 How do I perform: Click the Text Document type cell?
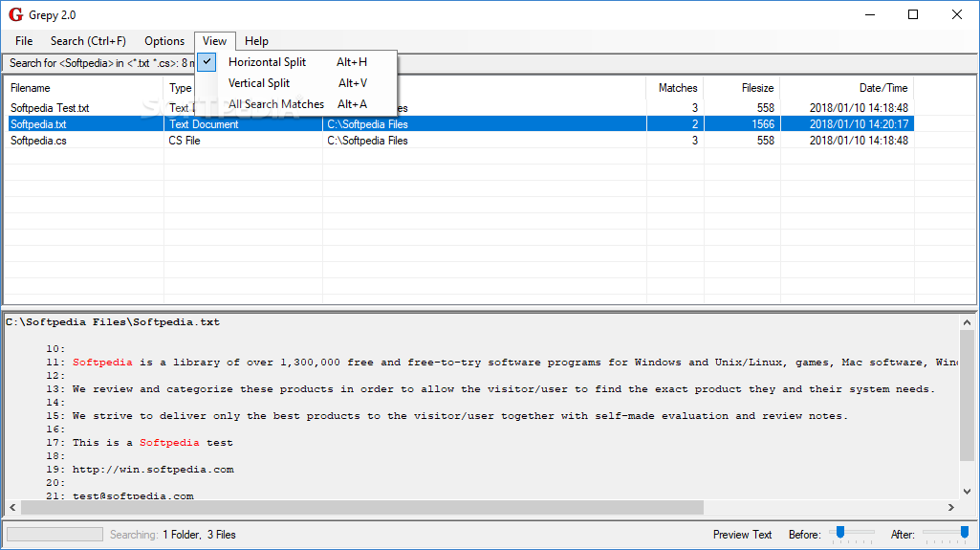pos(204,124)
